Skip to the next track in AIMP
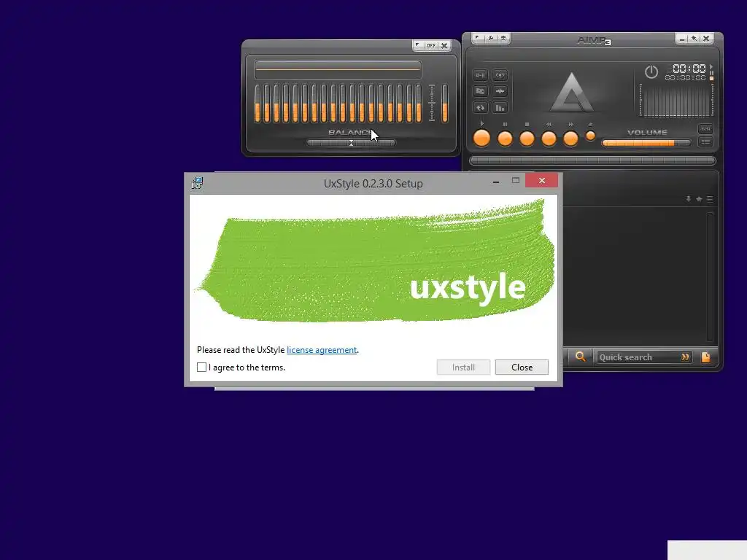The height and width of the screenshot is (560, 747). coord(570,139)
